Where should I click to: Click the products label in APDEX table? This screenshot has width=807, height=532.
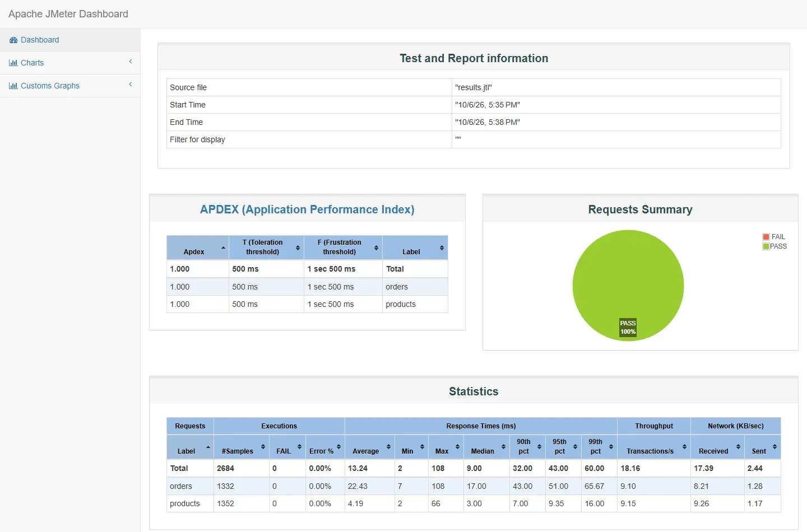click(x=401, y=304)
